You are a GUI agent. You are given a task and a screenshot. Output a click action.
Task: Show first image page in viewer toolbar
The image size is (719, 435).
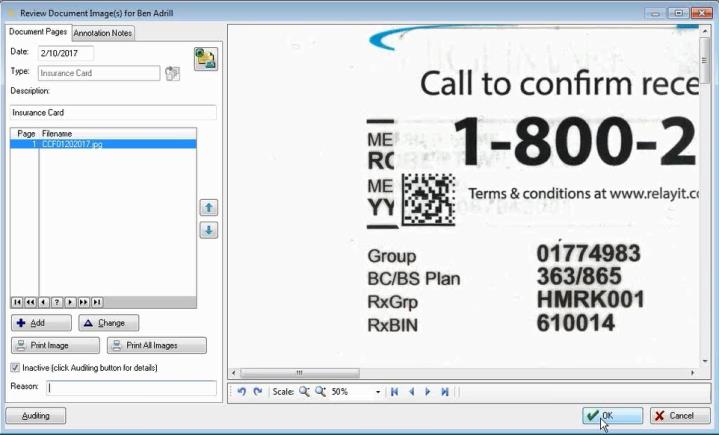pos(394,392)
